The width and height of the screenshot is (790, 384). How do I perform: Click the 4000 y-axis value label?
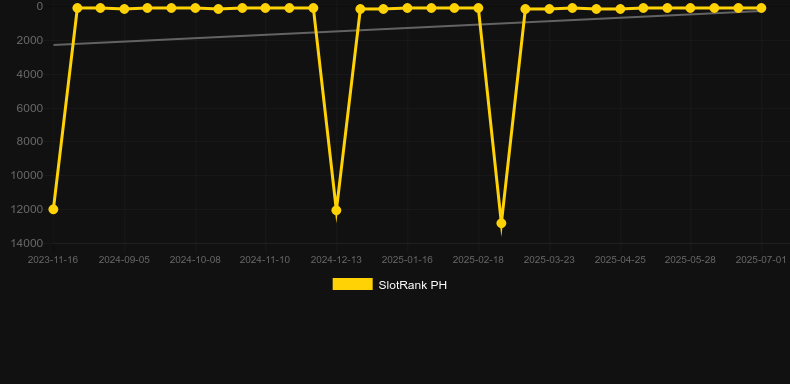[x=30, y=74]
